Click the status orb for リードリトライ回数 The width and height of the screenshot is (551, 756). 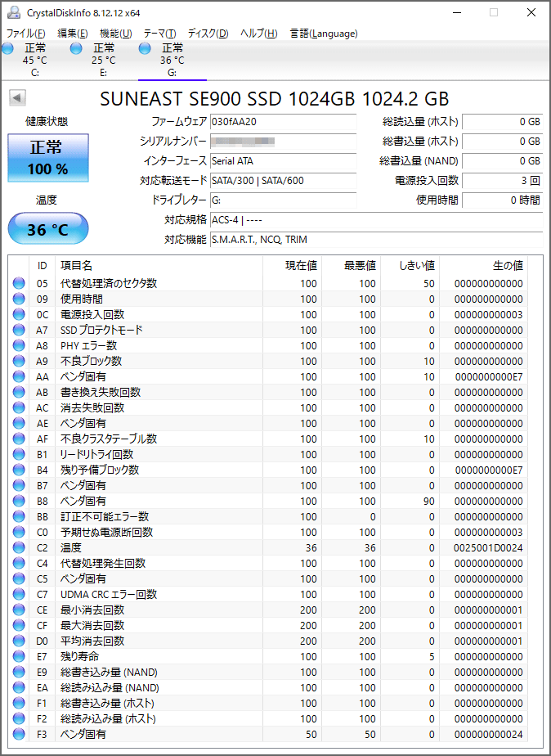click(x=19, y=454)
